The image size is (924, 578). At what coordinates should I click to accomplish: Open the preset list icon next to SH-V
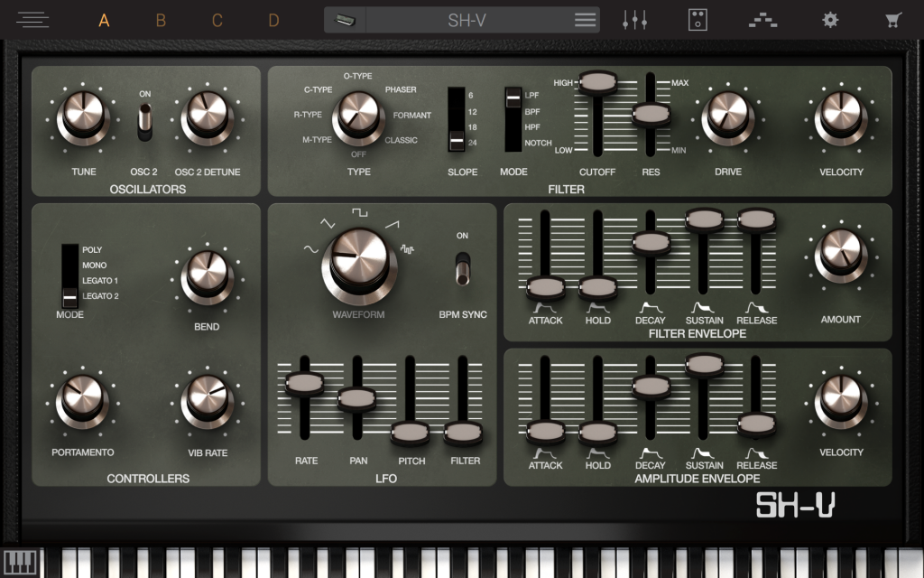(583, 19)
